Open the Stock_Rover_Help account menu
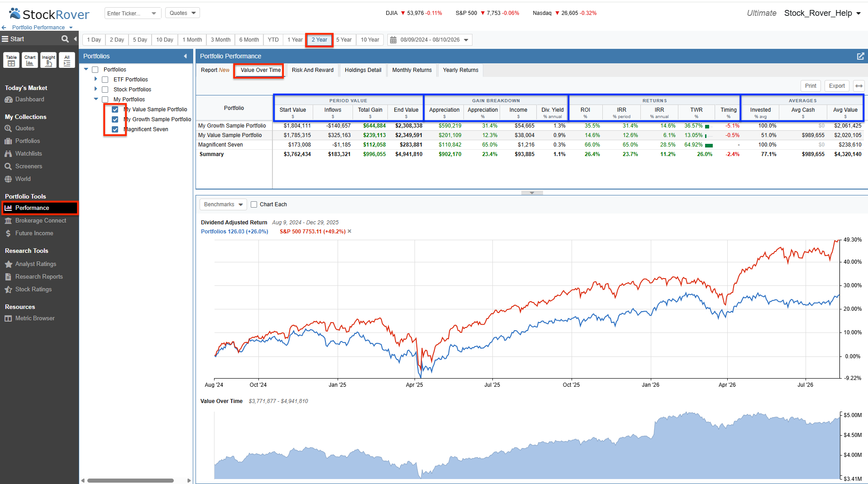Image resolution: width=868 pixels, height=484 pixels. 822,13
